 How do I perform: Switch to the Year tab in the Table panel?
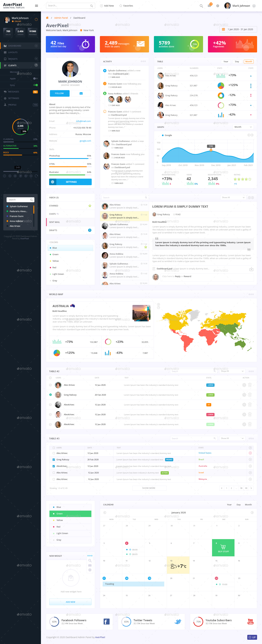225,61
